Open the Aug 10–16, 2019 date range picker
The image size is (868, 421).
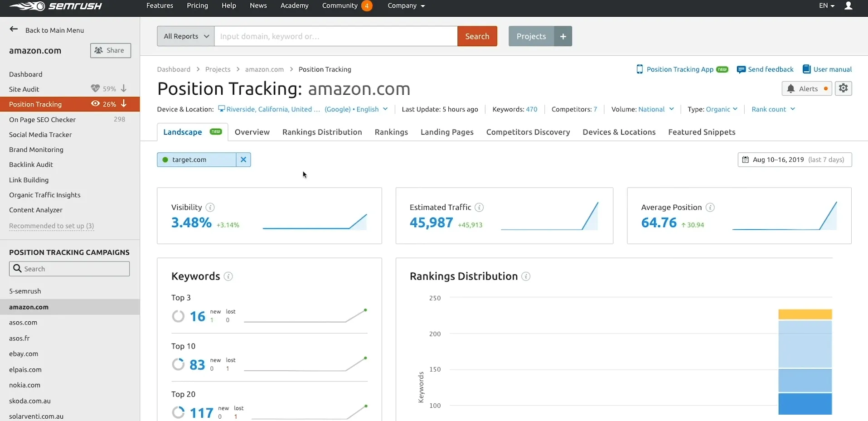click(x=795, y=160)
